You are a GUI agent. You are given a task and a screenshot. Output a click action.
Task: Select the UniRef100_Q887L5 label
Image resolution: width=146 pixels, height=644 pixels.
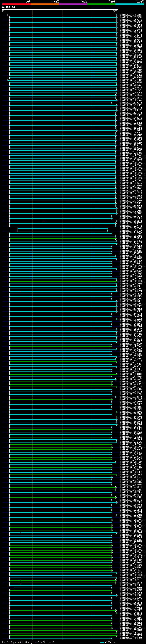131,301
